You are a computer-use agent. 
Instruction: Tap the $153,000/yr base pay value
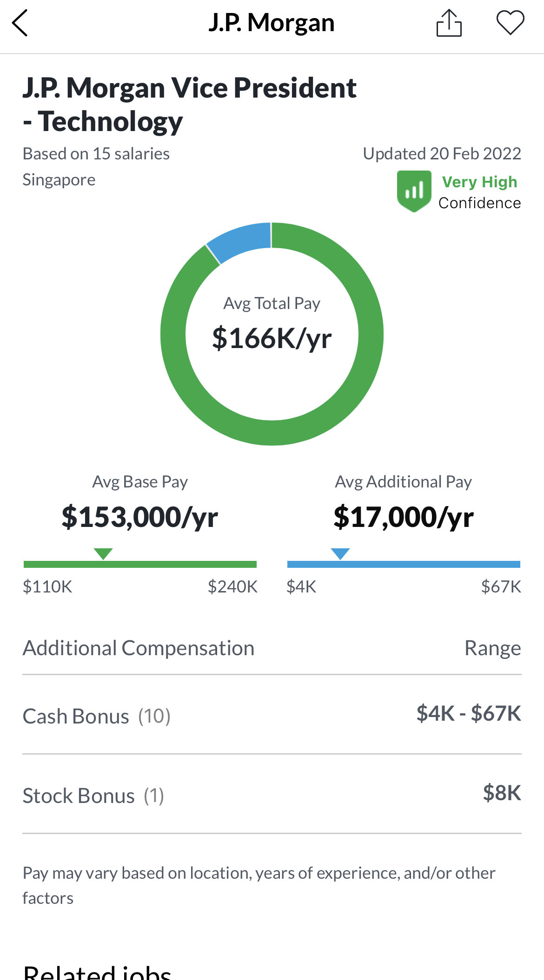click(x=140, y=517)
